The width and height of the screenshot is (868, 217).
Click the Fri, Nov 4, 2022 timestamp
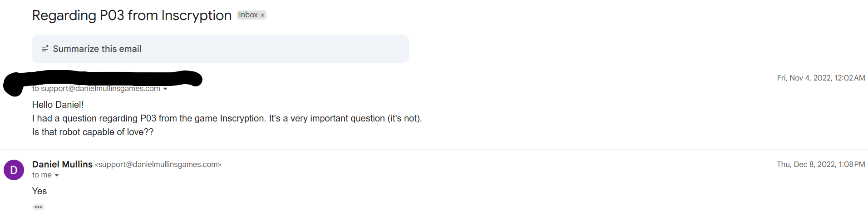(x=821, y=78)
